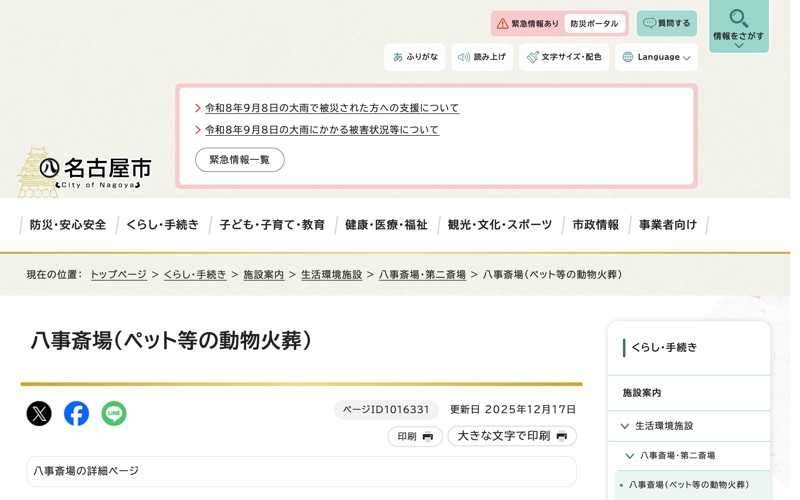This screenshot has width=800, height=500.
Task: Open link 令和8年9月8日の大雨にかかる被害状況等について
Action: 321,130
